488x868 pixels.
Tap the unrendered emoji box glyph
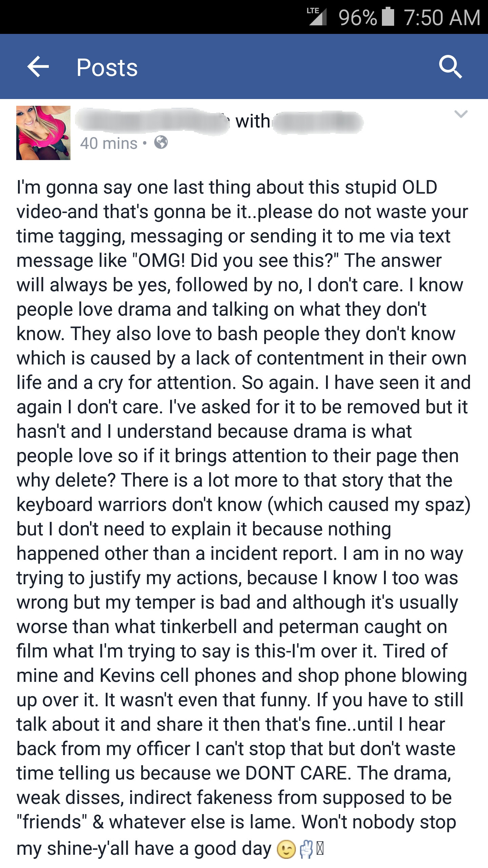320,849
